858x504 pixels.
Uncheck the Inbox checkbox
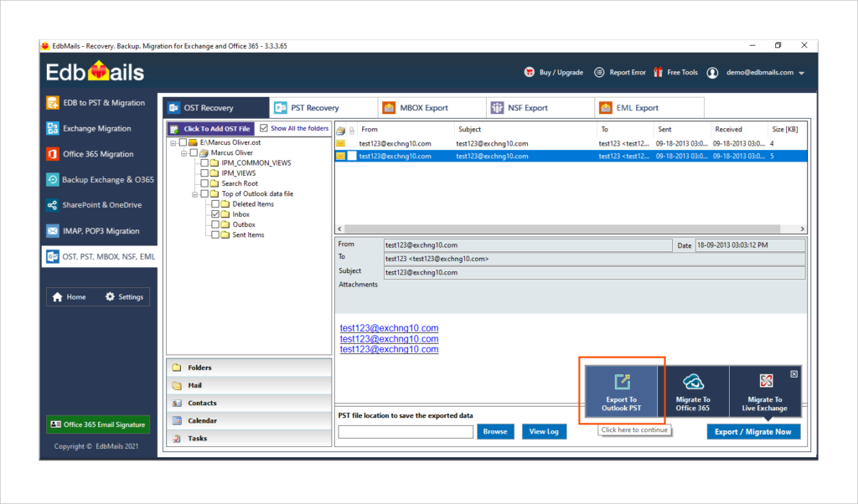click(x=215, y=214)
